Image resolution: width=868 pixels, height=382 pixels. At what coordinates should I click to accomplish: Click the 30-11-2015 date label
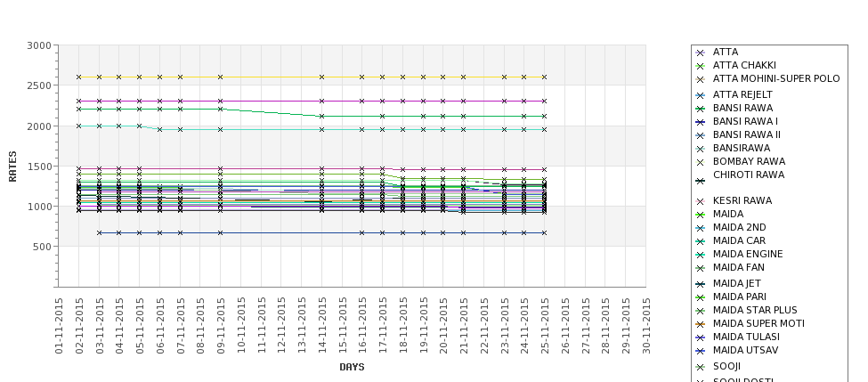click(645, 326)
